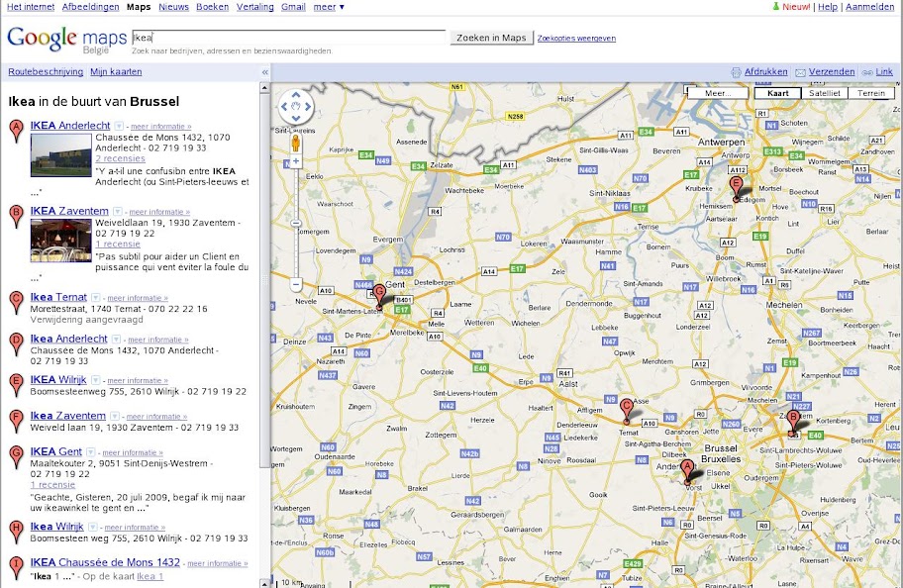903x588 pixels.
Task: Expand options arrow next to Ikea Zaventem F
Action: click(x=115, y=417)
